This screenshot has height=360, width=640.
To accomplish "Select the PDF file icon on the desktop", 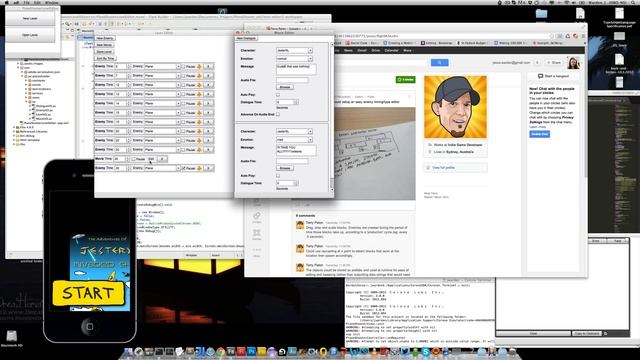I will 619,14.
